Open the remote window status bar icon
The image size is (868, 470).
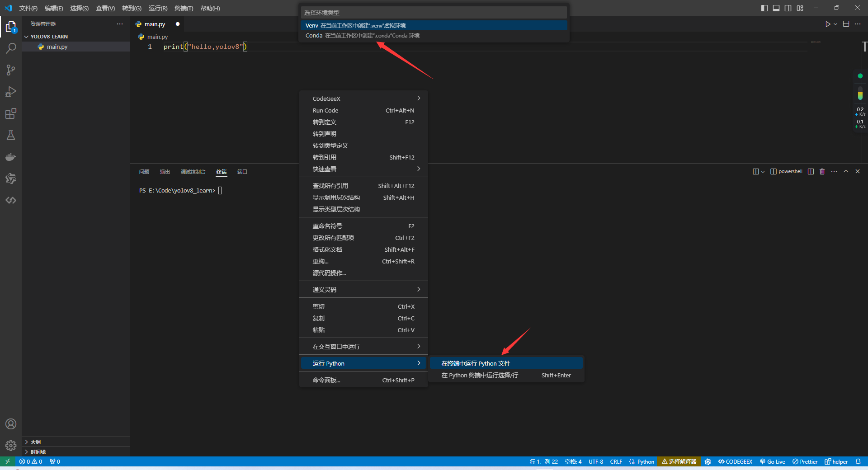(x=7, y=461)
